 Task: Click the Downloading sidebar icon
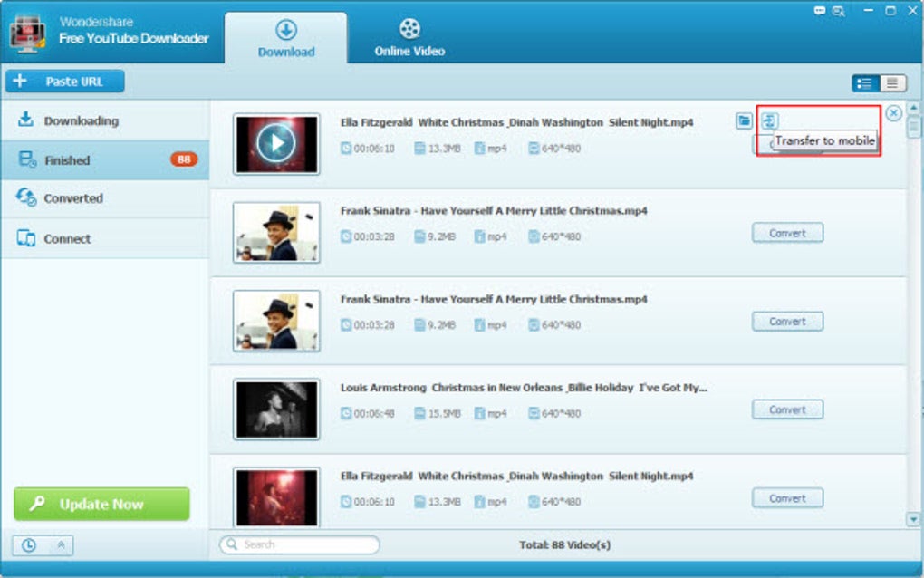(25, 119)
